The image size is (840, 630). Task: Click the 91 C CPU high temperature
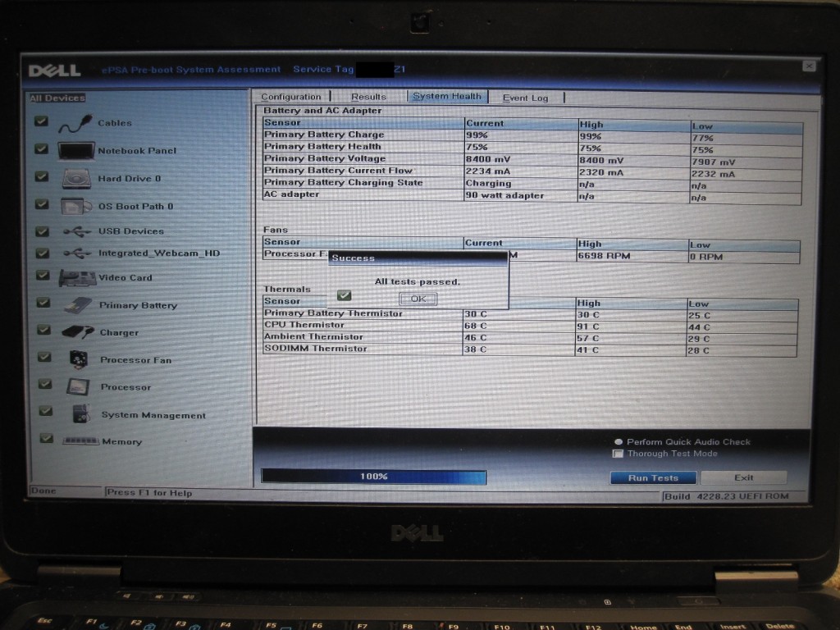pyautogui.click(x=588, y=326)
